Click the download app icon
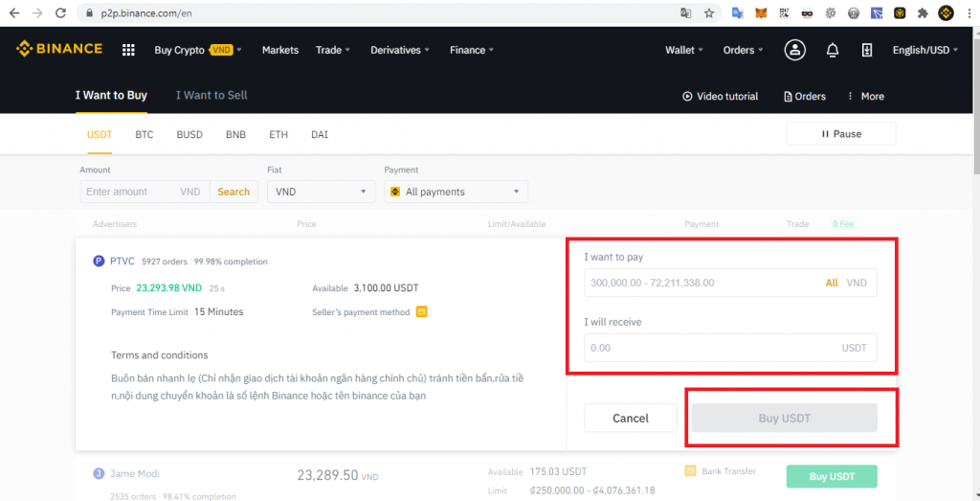Image resolution: width=980 pixels, height=501 pixels. 867,50
